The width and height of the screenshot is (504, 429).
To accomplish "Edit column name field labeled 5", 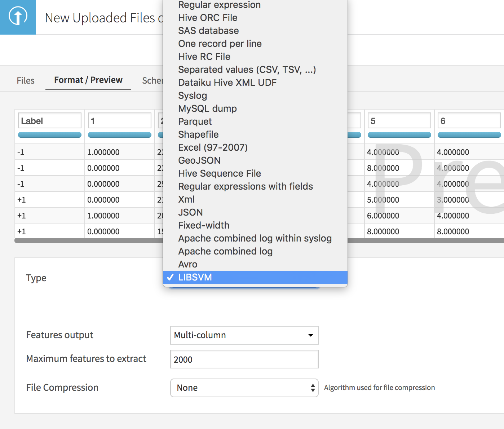I will pyautogui.click(x=399, y=121).
